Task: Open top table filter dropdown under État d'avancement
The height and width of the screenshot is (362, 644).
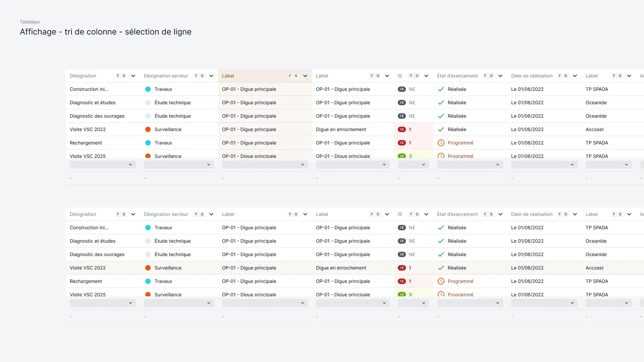Action: [x=470, y=165]
